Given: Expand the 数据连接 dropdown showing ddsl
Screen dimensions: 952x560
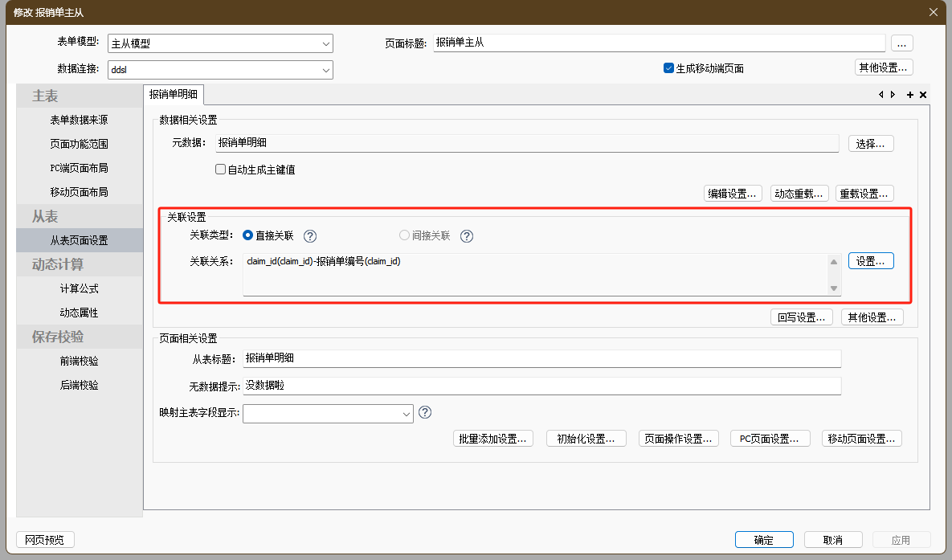Looking at the screenshot, I should (325, 70).
